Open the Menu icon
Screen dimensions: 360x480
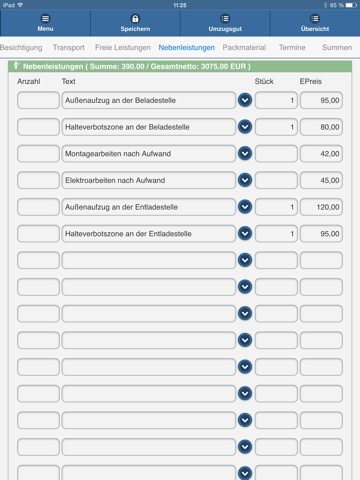[x=45, y=19]
